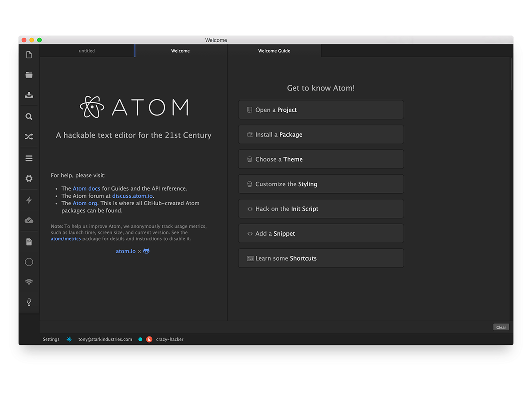
Task: Expand Hack on the Init Script section
Action: (321, 209)
